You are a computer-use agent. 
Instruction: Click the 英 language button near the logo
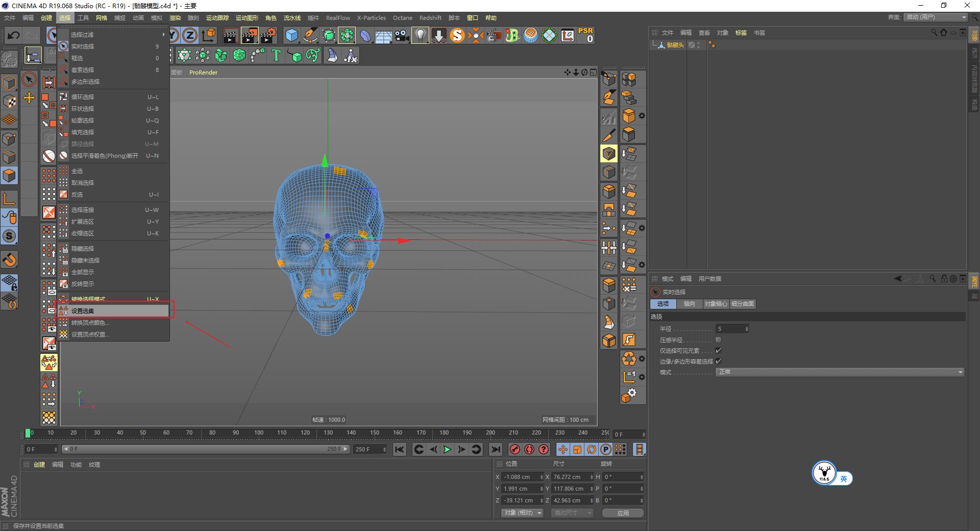[x=843, y=479]
